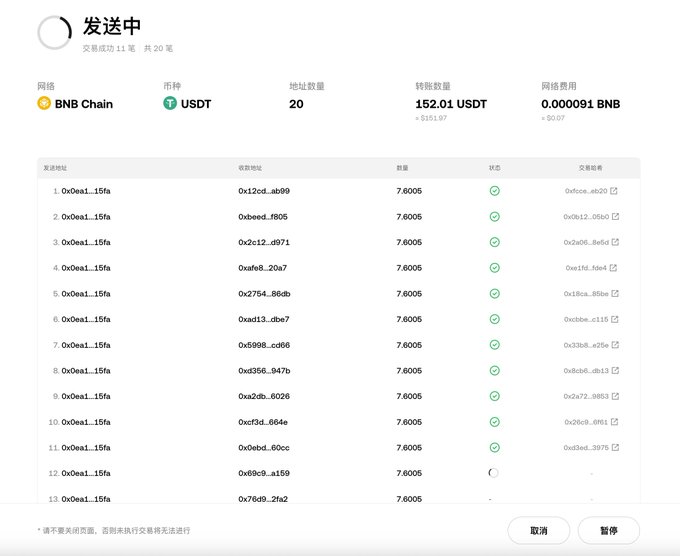680x556 pixels.
Task: Click success checkmark for recipient 0xad13...dbe7
Action: [494, 319]
